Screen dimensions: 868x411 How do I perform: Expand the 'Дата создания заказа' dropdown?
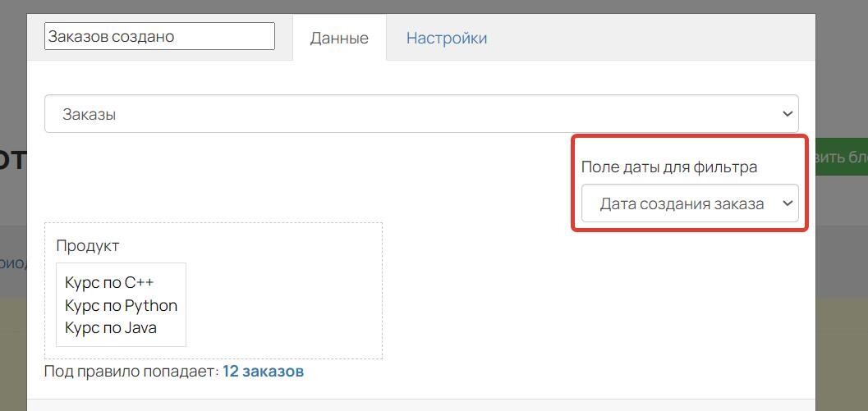tap(690, 203)
